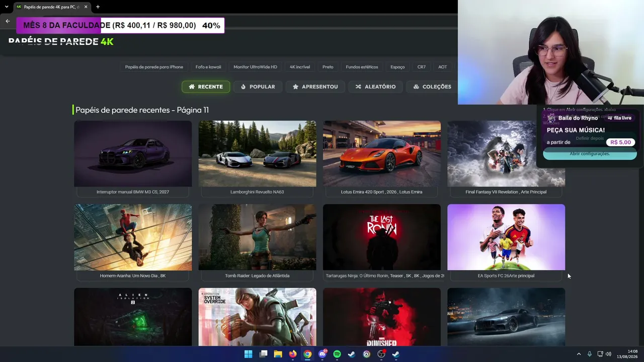This screenshot has height=362, width=644.
Task: Click the Tomb Raider: Legado de Atlântida caption
Action: coord(257,276)
